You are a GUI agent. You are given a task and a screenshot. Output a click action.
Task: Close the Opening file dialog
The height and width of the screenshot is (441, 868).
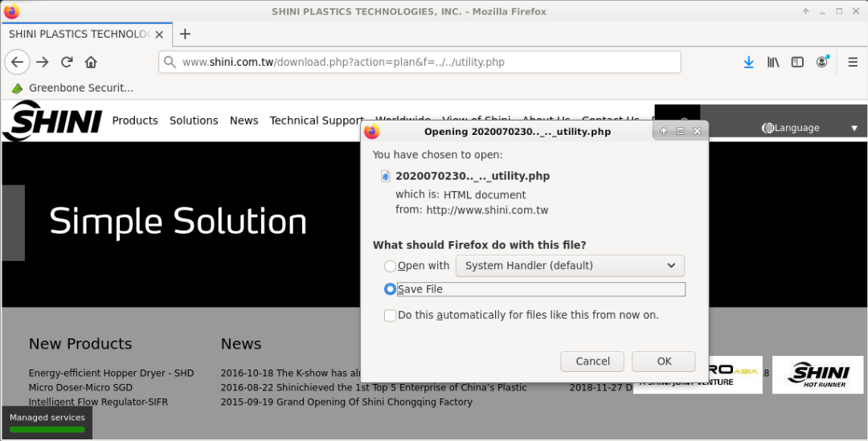click(697, 131)
